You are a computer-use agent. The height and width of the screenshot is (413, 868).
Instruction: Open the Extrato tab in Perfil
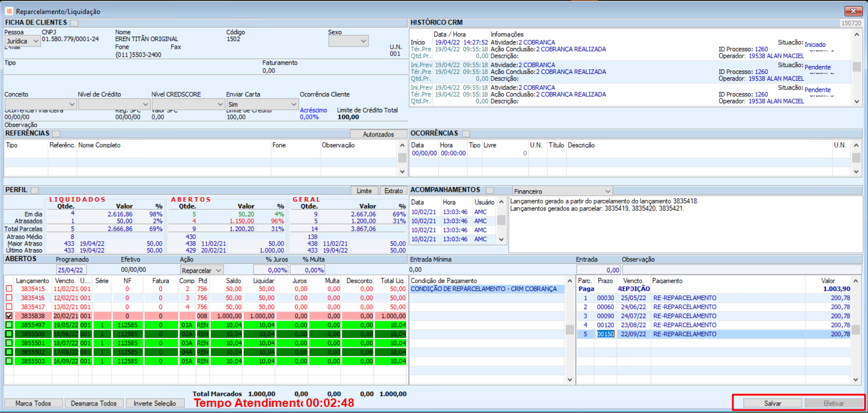pyautogui.click(x=393, y=191)
